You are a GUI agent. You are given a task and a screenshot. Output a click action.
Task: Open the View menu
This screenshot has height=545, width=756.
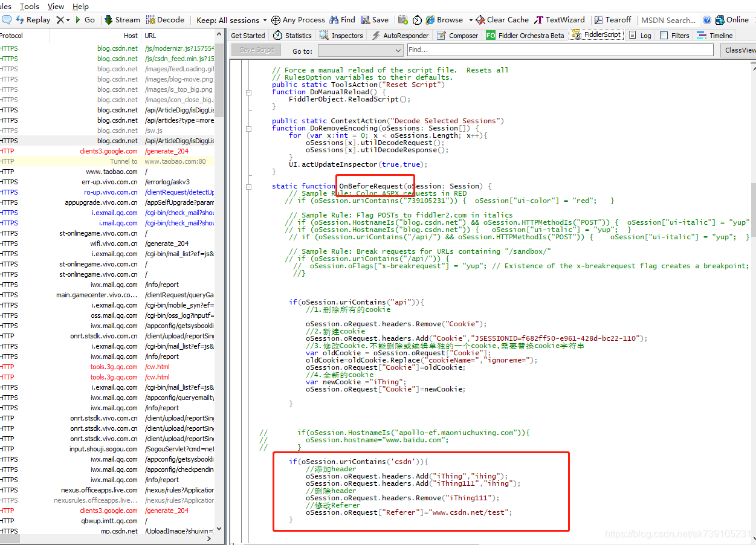[56, 6]
